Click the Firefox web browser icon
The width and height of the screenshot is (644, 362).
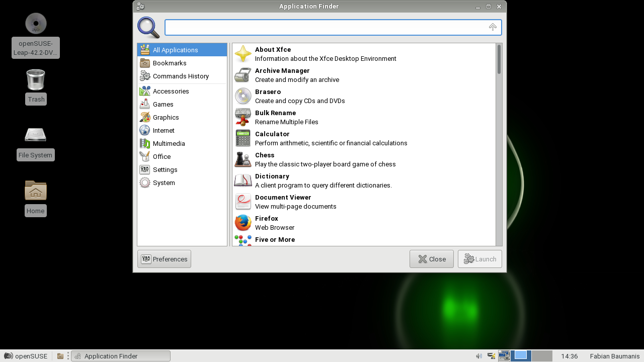coord(243,223)
